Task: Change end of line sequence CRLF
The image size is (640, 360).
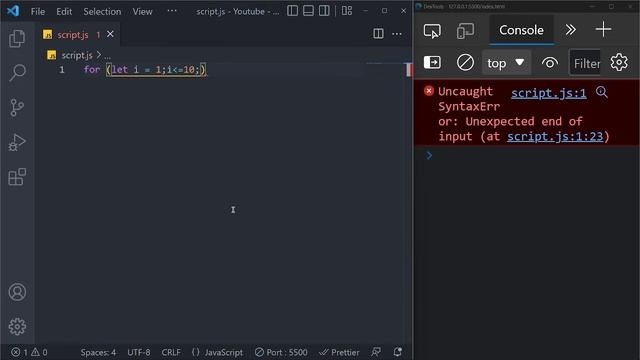Action: tap(171, 352)
